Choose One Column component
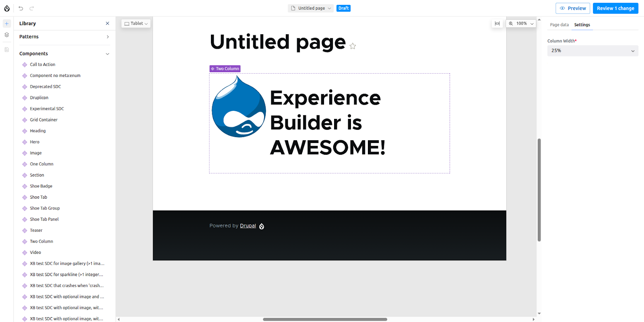 (41, 164)
